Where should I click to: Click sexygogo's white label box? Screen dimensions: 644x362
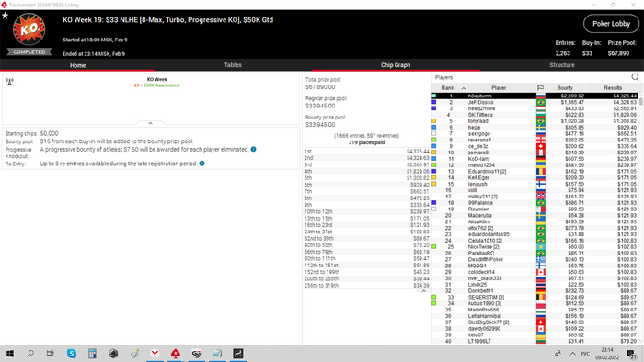[x=433, y=133]
